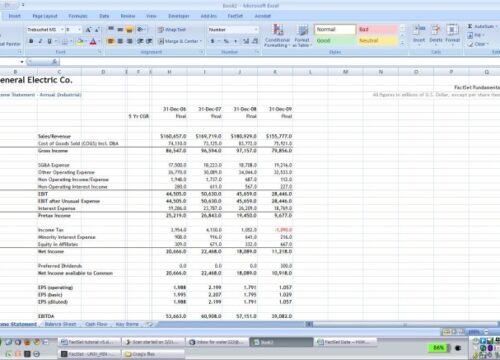
Task: Open Craig's files folder in taskbar
Action: tap(154, 354)
